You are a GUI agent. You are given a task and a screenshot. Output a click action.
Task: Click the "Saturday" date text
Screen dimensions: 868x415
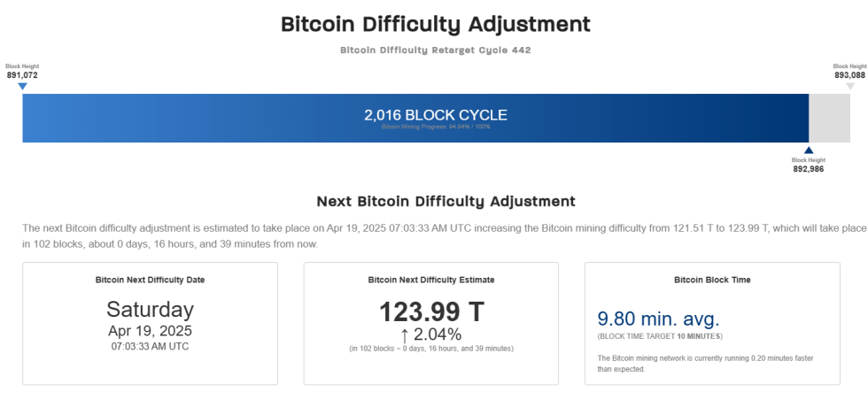click(x=150, y=309)
